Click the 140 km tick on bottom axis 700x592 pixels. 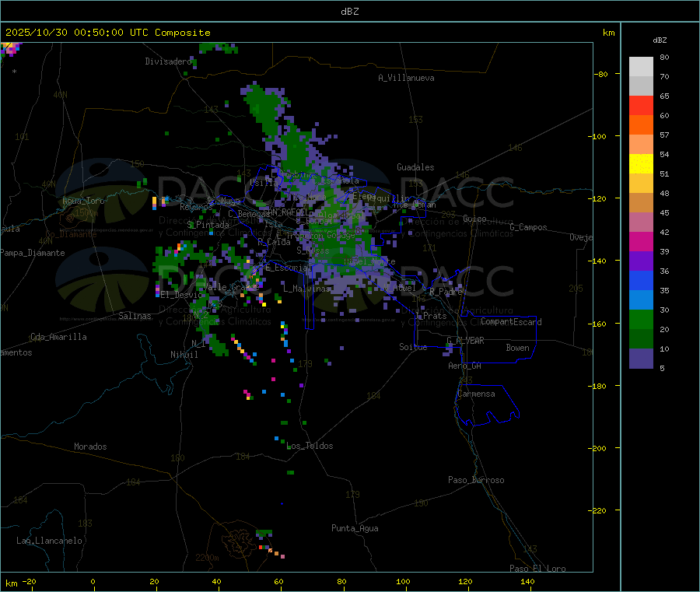click(527, 582)
